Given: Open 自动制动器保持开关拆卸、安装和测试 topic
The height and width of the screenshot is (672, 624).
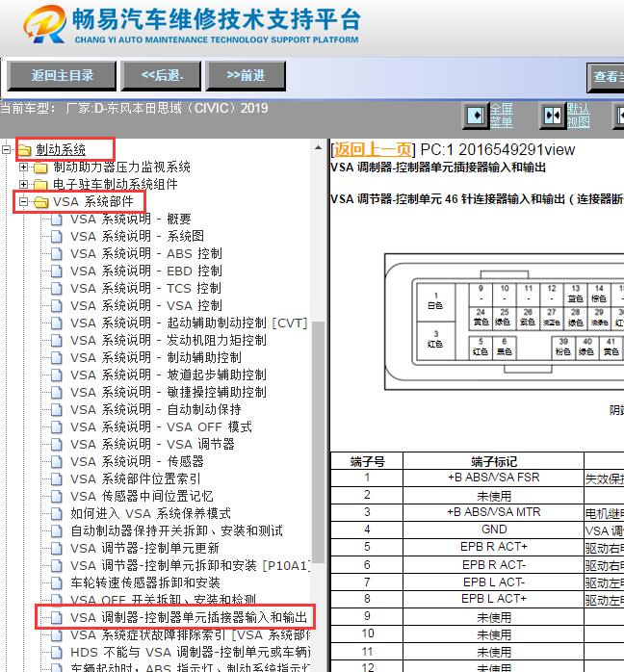Looking at the screenshot, I should (x=176, y=531).
